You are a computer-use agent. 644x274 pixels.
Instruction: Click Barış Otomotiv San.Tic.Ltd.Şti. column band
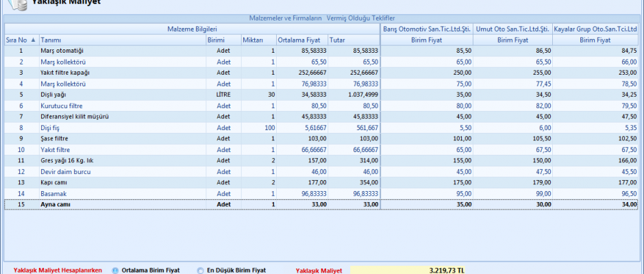[x=427, y=29]
